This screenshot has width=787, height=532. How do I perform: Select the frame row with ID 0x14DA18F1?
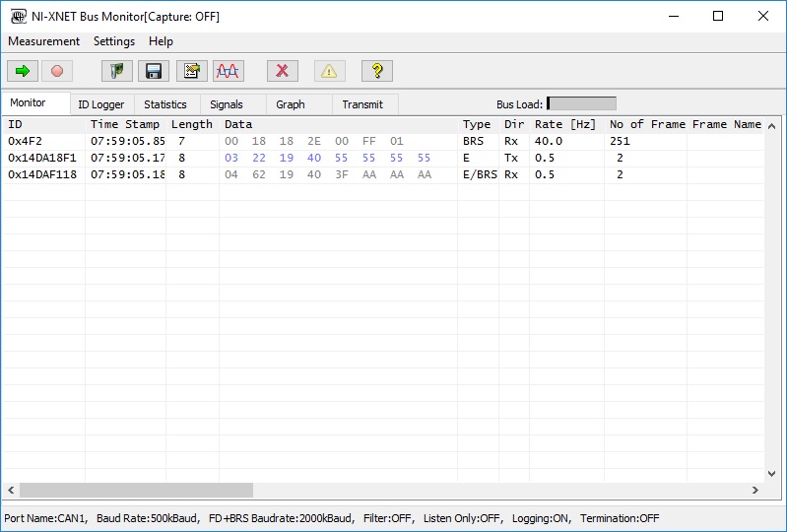(42, 158)
